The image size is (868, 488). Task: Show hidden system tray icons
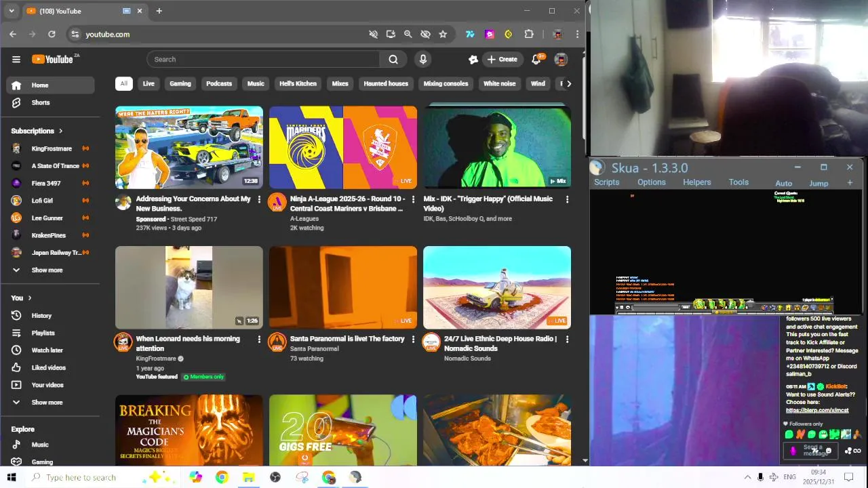point(747,477)
